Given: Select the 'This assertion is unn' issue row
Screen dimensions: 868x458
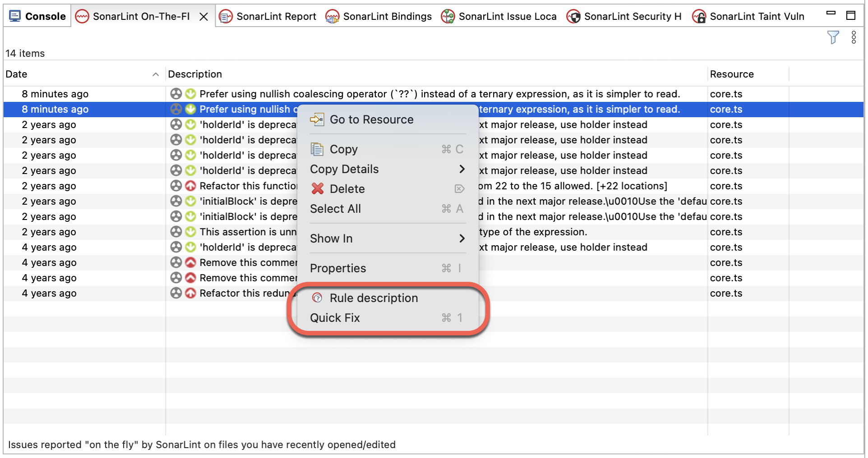Looking at the screenshot, I should (x=433, y=232).
